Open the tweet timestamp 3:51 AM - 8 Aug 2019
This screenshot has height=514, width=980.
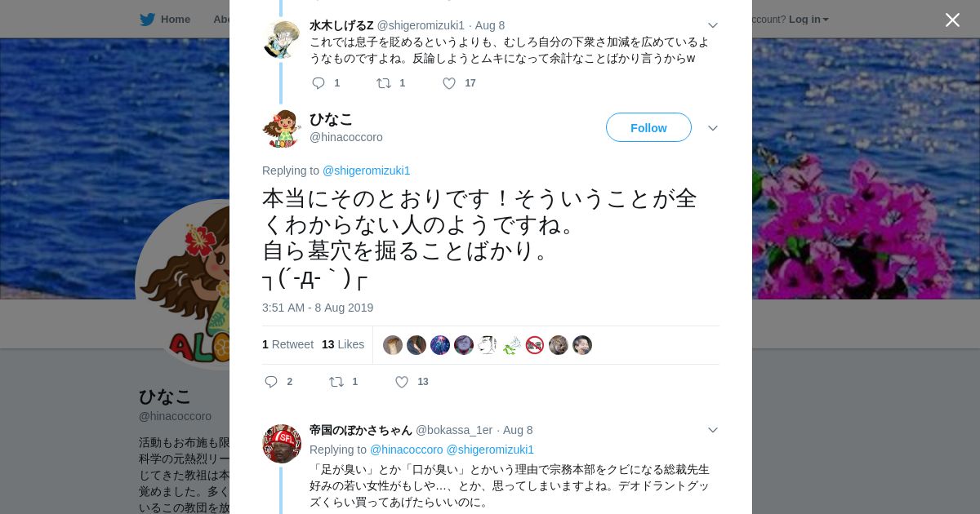pos(318,308)
